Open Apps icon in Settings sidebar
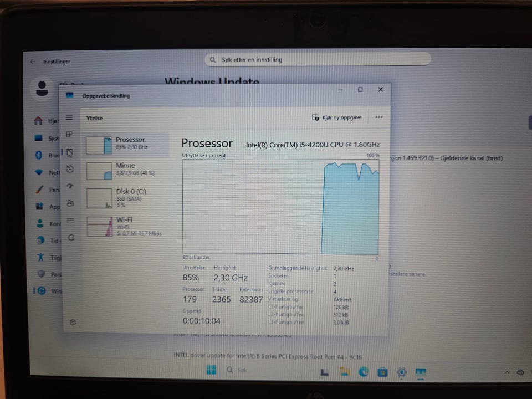 click(40, 206)
